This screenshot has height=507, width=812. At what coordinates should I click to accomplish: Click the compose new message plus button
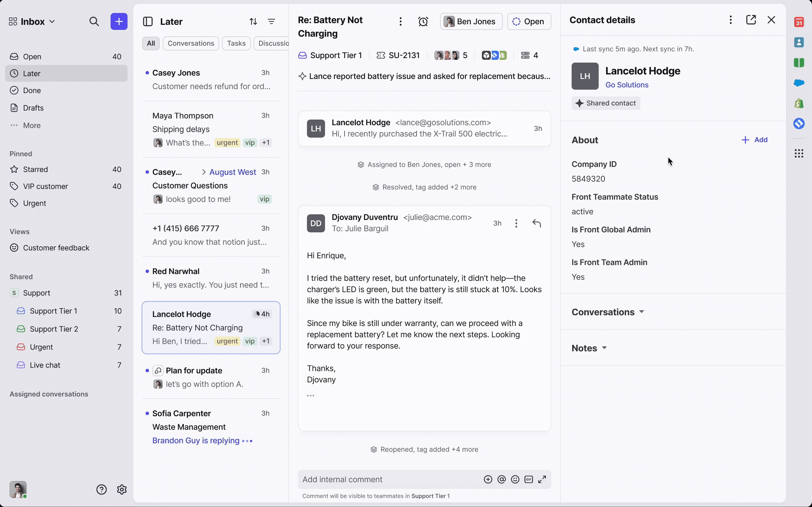(x=119, y=21)
